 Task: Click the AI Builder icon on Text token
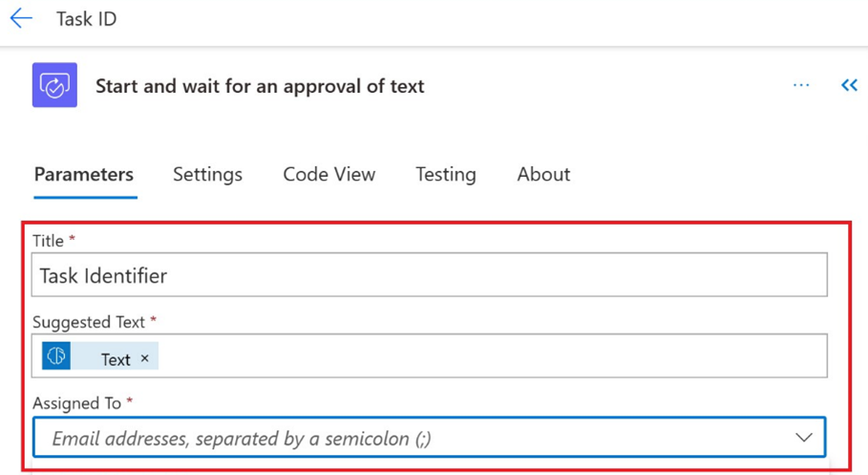pyautogui.click(x=56, y=356)
